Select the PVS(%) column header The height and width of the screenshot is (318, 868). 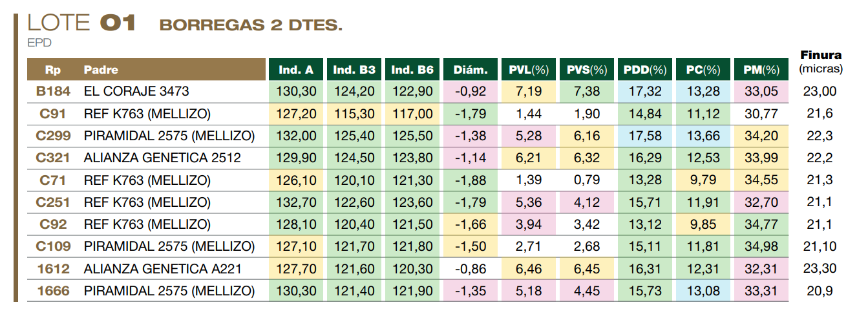[587, 70]
